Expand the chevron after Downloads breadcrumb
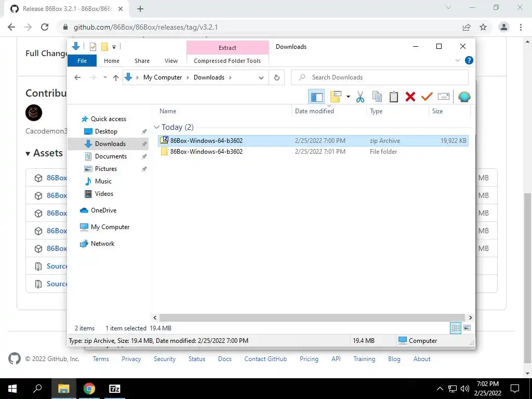The image size is (532, 399). (x=230, y=77)
